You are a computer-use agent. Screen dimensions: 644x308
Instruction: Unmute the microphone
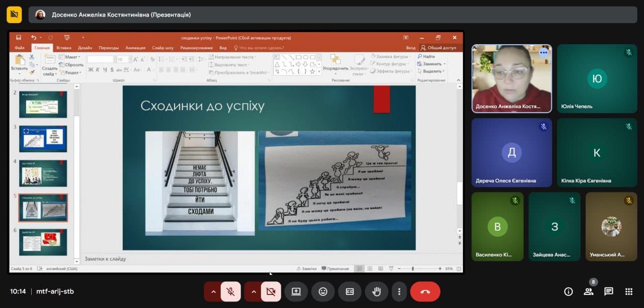(x=230, y=291)
